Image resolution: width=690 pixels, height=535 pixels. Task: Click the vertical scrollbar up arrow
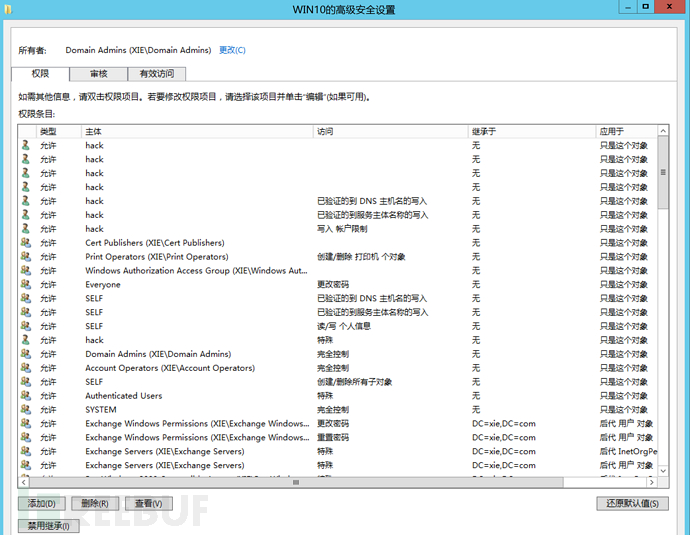click(x=663, y=131)
